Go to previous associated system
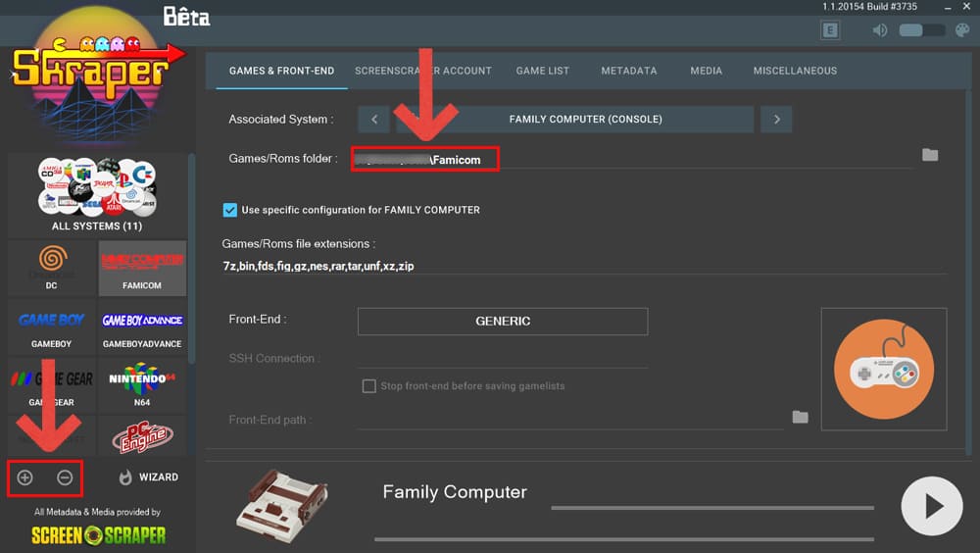The image size is (980, 553). pos(373,119)
